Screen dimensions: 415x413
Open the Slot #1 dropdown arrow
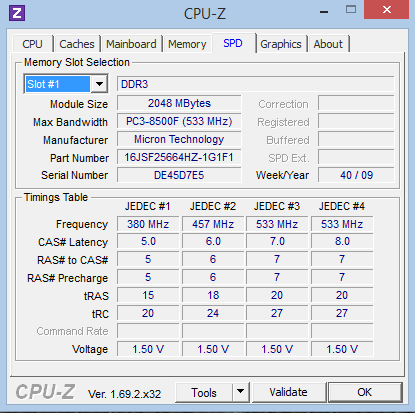click(x=99, y=84)
